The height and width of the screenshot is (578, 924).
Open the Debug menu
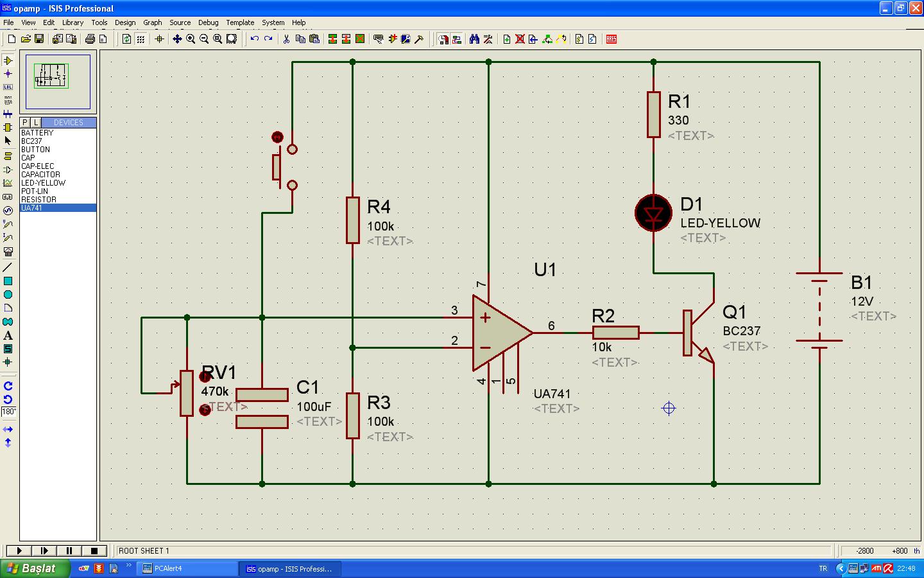pyautogui.click(x=208, y=22)
